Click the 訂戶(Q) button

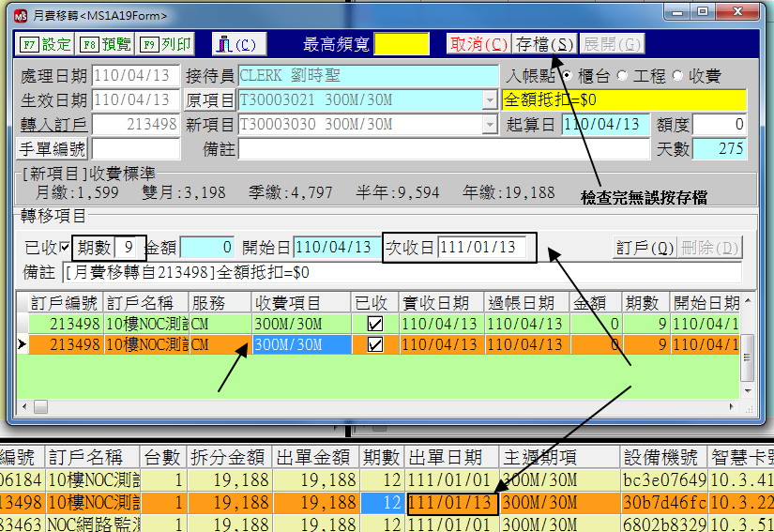[644, 248]
